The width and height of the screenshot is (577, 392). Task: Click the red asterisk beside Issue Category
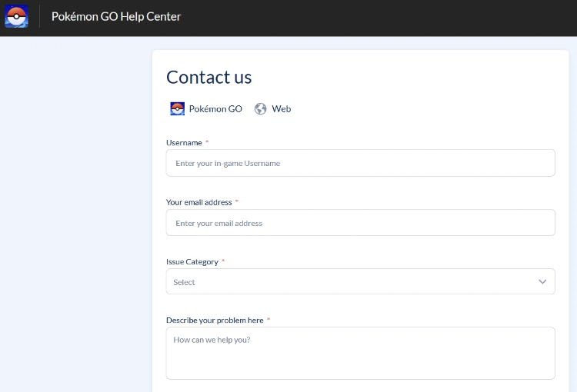tap(223, 261)
